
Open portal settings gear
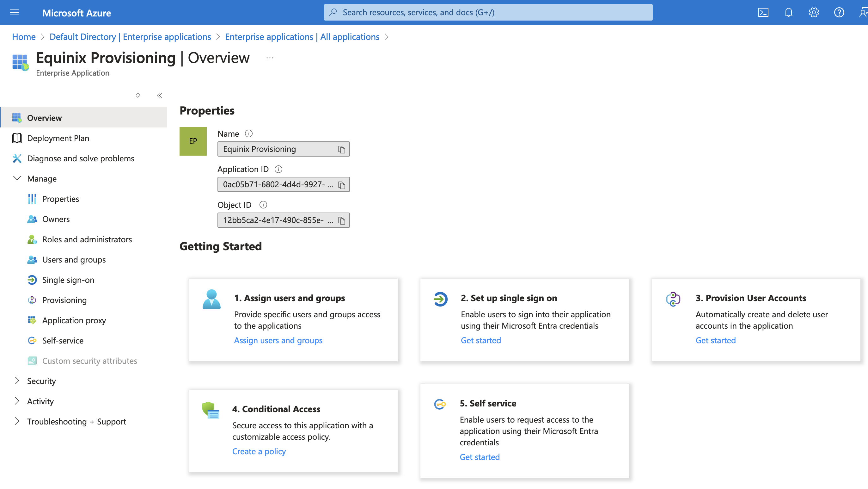(813, 12)
